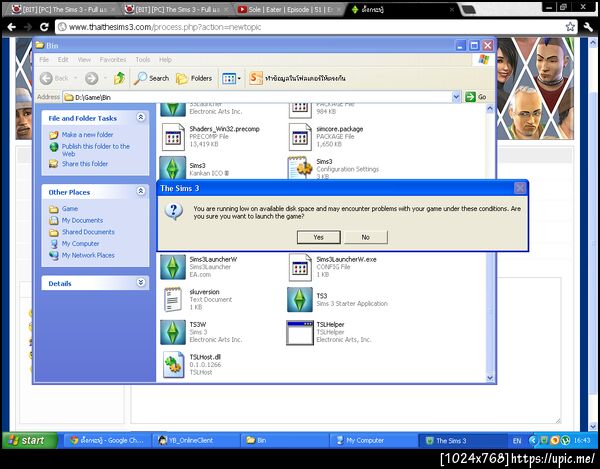Select Sims3 Kankan ICO icon
The width and height of the screenshot is (600, 469).
pyautogui.click(x=173, y=168)
